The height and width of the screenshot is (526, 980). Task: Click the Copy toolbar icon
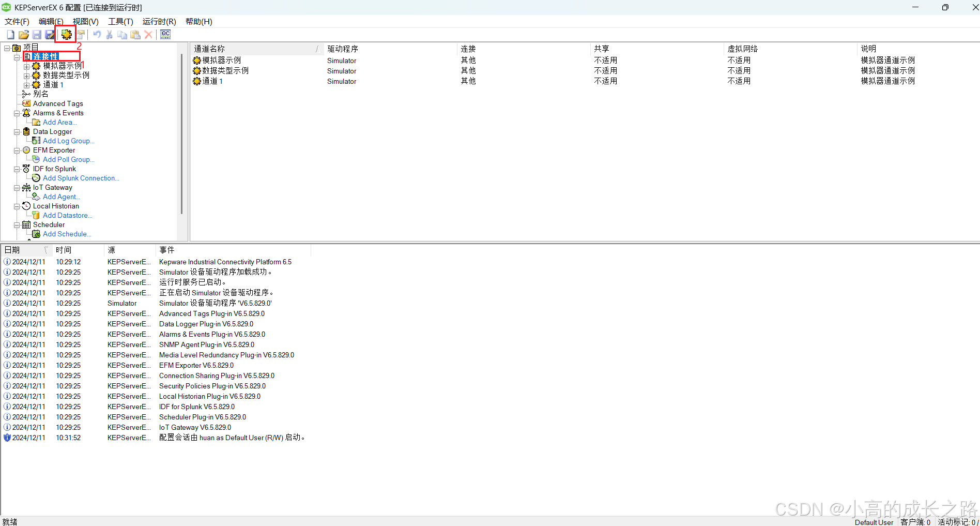pos(122,35)
